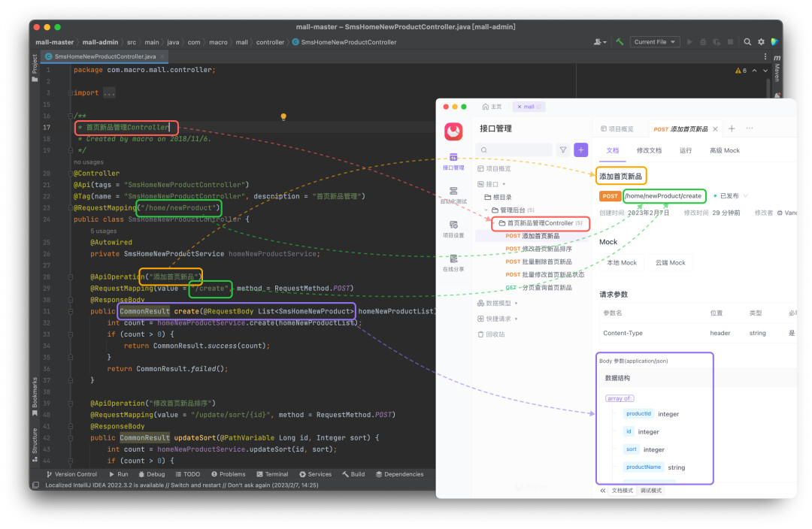Collapse the bottom panel with the double-chevron icon
The height and width of the screenshot is (529, 812).
click(603, 491)
